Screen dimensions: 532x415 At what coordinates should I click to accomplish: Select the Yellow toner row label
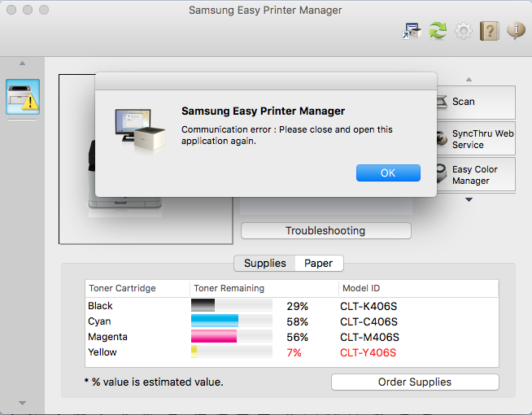pyautogui.click(x=102, y=352)
